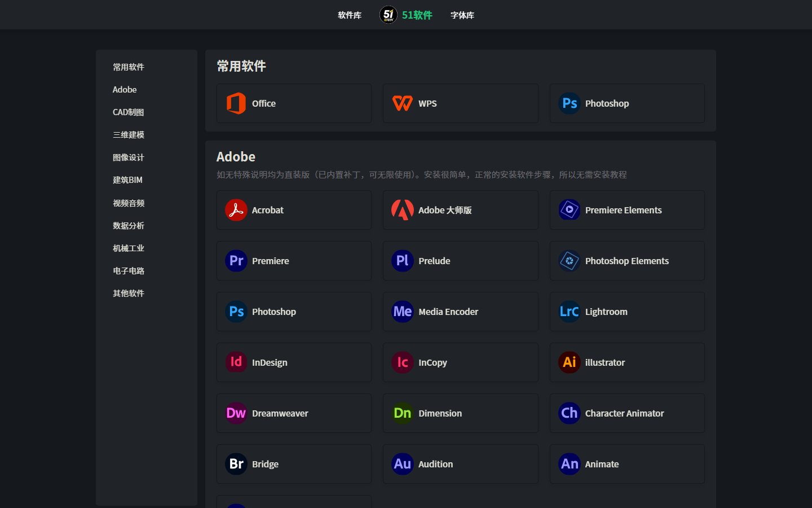Viewport: 812px width, 508px height.
Task: Select 常用软件 in the sidebar
Action: point(129,67)
